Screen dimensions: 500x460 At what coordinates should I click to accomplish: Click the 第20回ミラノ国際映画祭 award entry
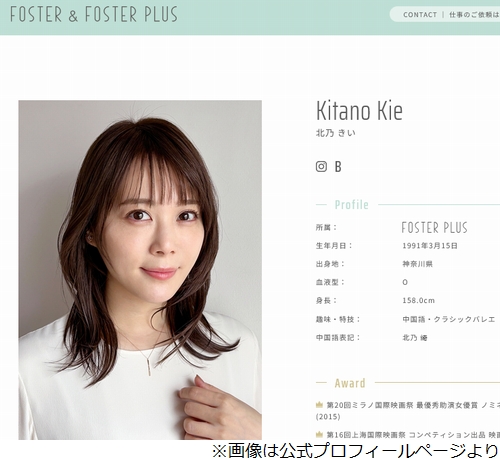point(408,411)
